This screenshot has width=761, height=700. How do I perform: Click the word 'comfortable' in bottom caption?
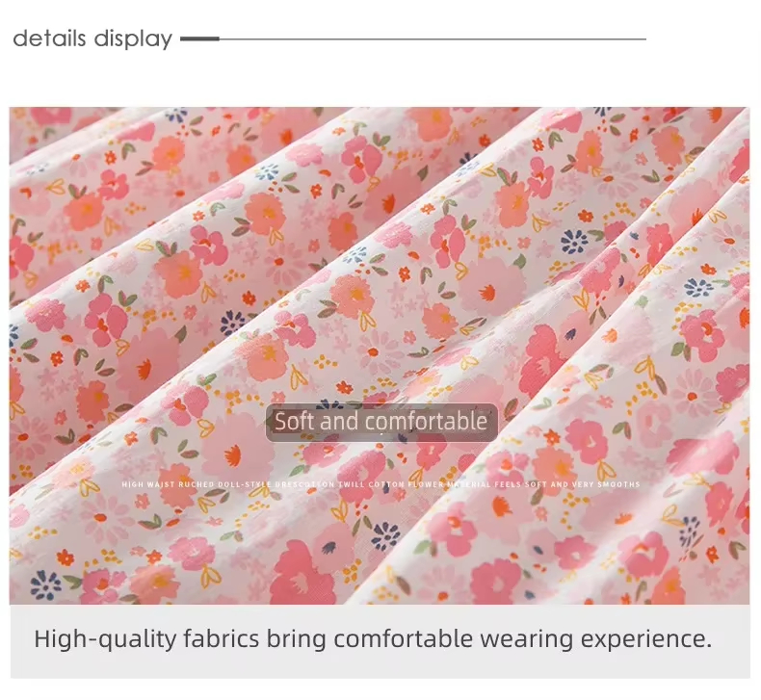(x=403, y=638)
